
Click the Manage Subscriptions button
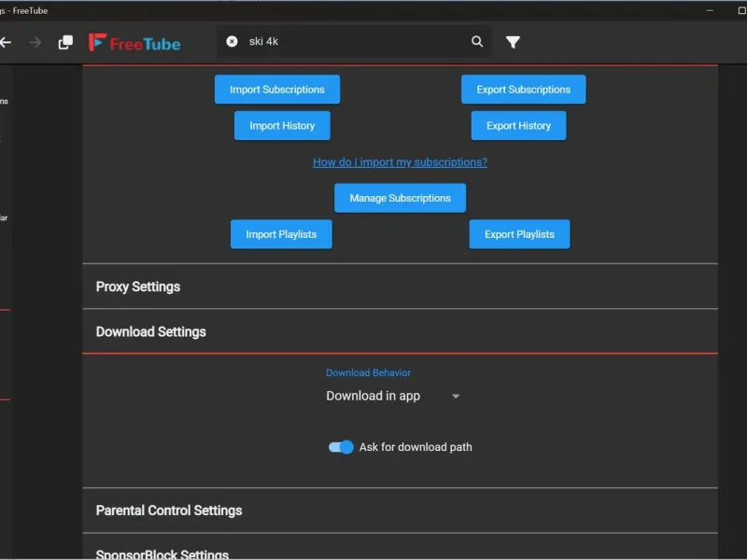[400, 198]
